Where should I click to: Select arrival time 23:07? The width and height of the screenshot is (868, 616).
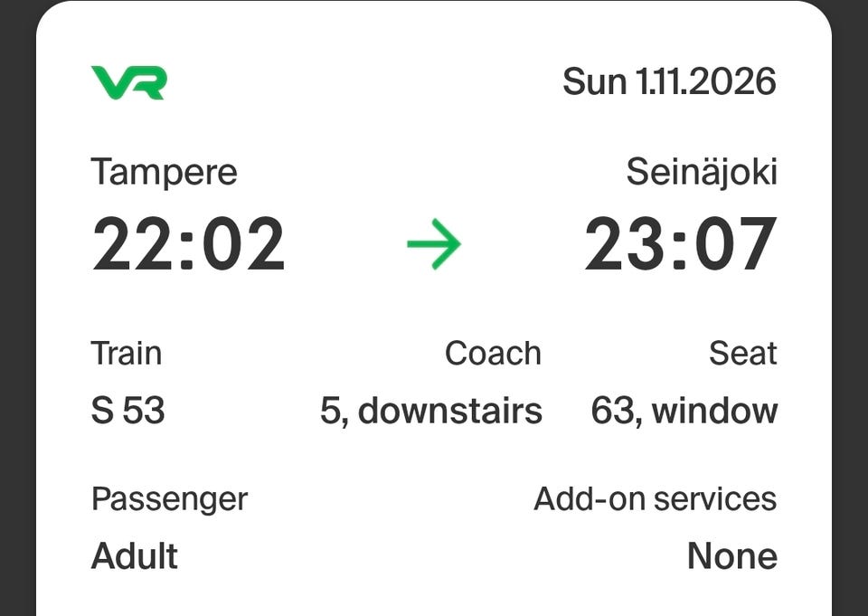pos(680,244)
